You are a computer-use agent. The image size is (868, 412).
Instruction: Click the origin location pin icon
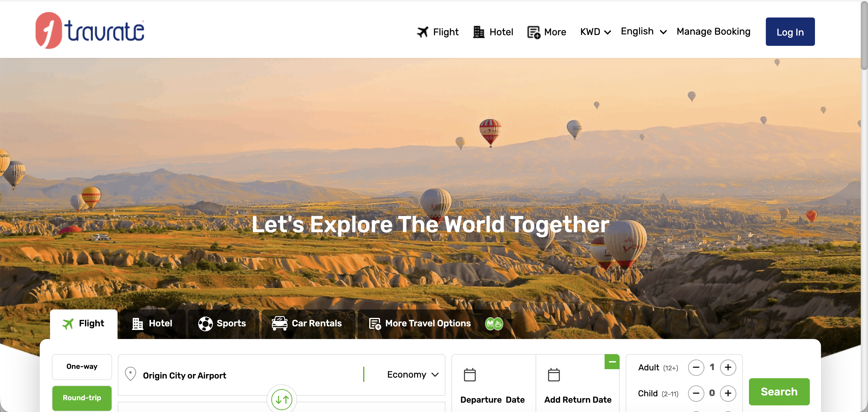[x=131, y=374]
